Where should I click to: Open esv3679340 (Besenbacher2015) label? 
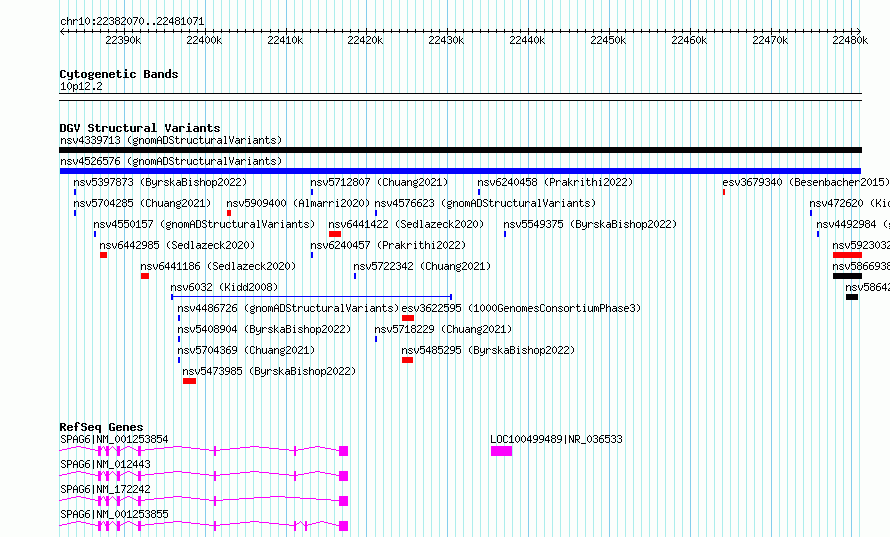(805, 182)
